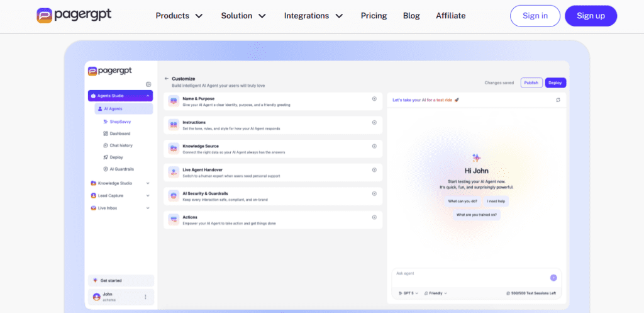Open the Knowledge Source card icon
The image size is (644, 313).
(174, 149)
